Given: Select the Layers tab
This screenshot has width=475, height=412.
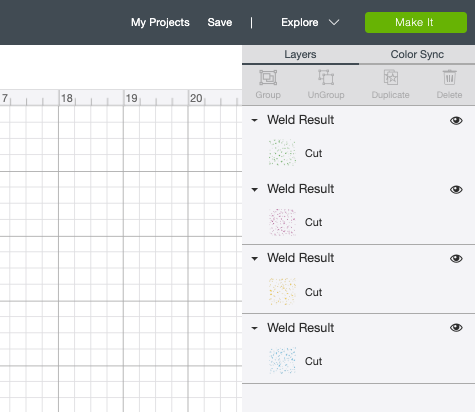Looking at the screenshot, I should (x=300, y=54).
